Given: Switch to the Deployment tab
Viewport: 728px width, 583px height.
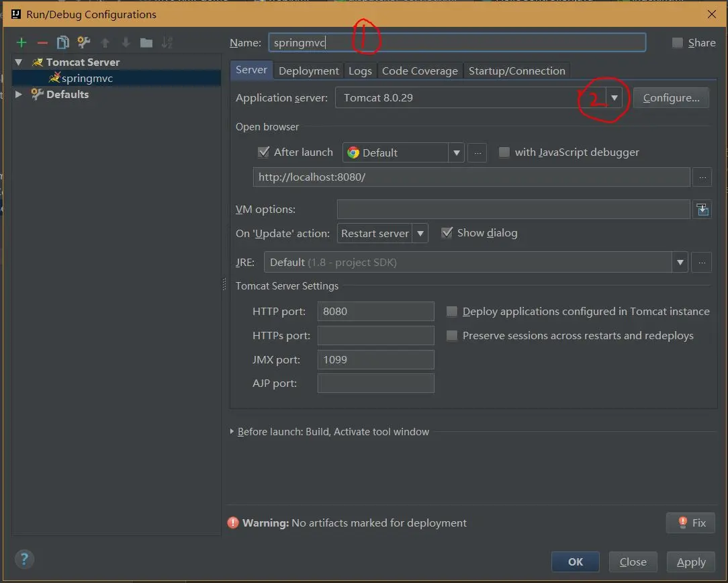Looking at the screenshot, I should point(309,71).
